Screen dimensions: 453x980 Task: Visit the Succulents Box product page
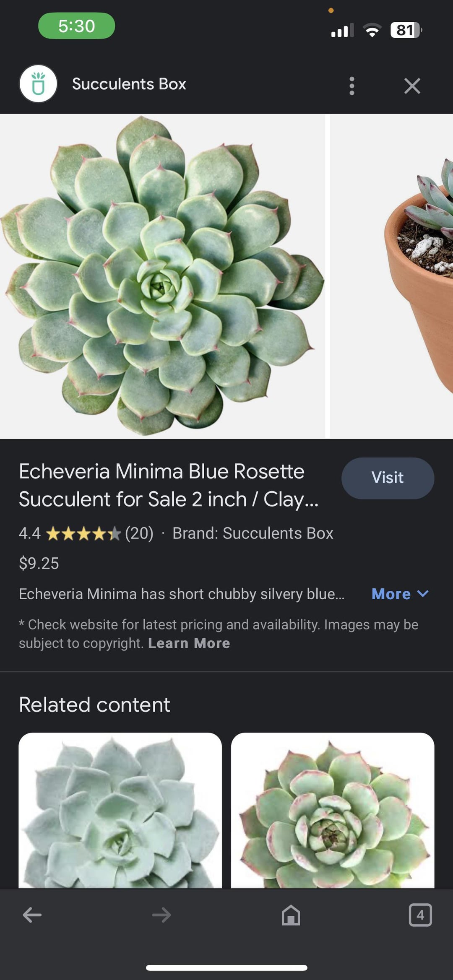click(388, 478)
